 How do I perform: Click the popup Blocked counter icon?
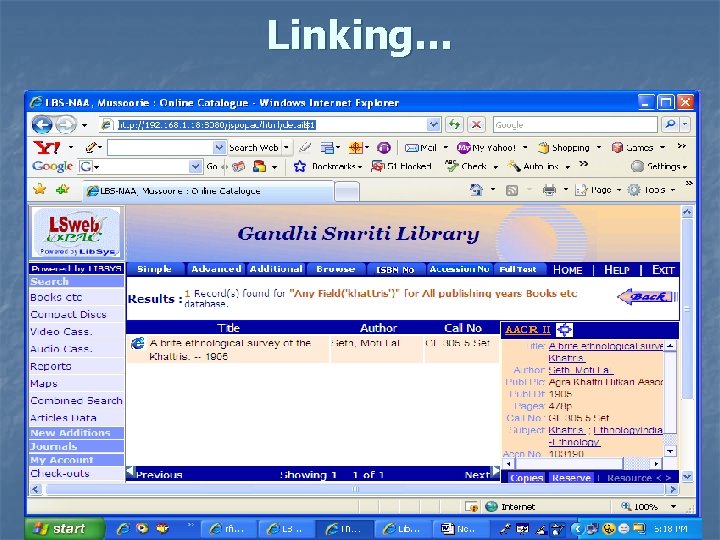tap(377, 166)
